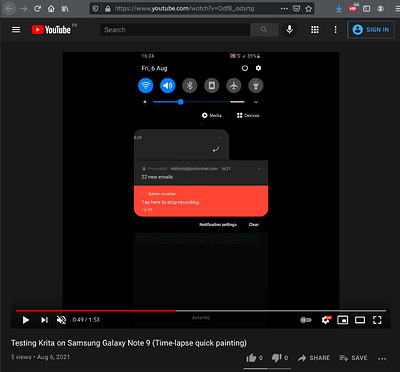Skip to the next video
The width and height of the screenshot is (400, 372).
click(x=44, y=320)
